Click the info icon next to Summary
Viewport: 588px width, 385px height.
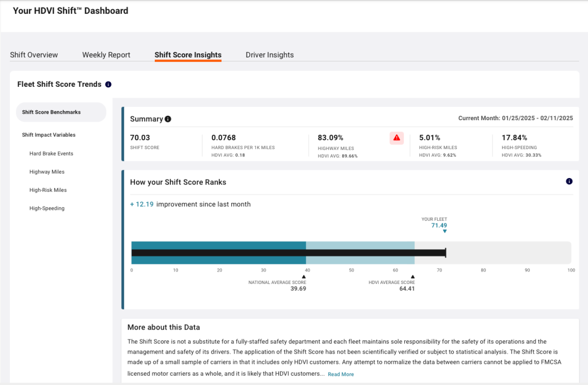click(168, 119)
